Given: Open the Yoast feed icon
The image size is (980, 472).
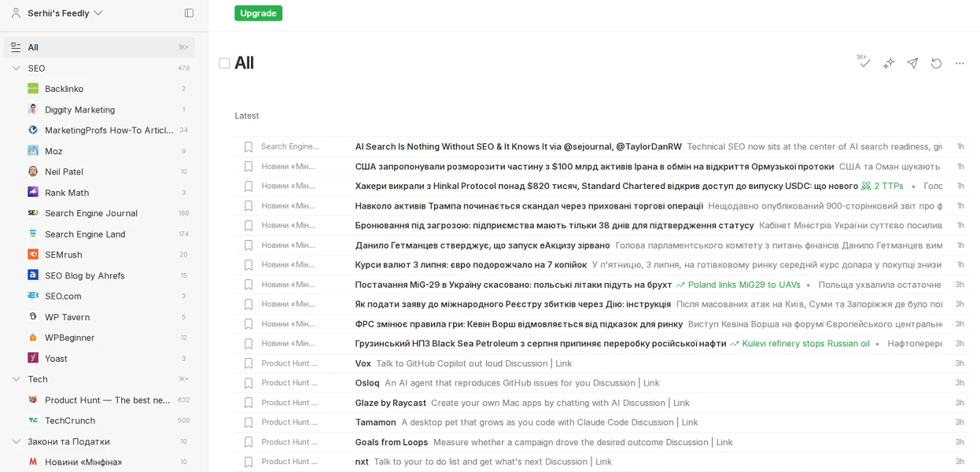Looking at the screenshot, I should pos(33,358).
